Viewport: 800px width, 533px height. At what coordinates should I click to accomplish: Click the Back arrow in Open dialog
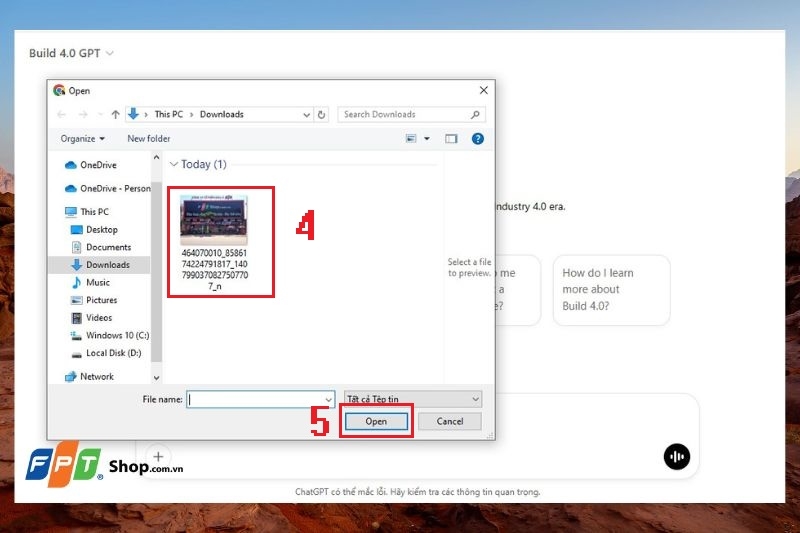[x=62, y=114]
